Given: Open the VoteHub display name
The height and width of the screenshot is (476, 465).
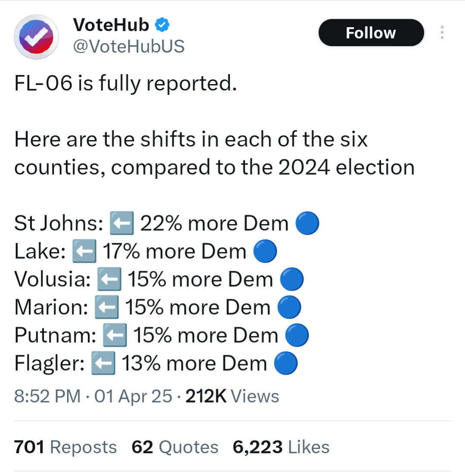Looking at the screenshot, I should 111,25.
